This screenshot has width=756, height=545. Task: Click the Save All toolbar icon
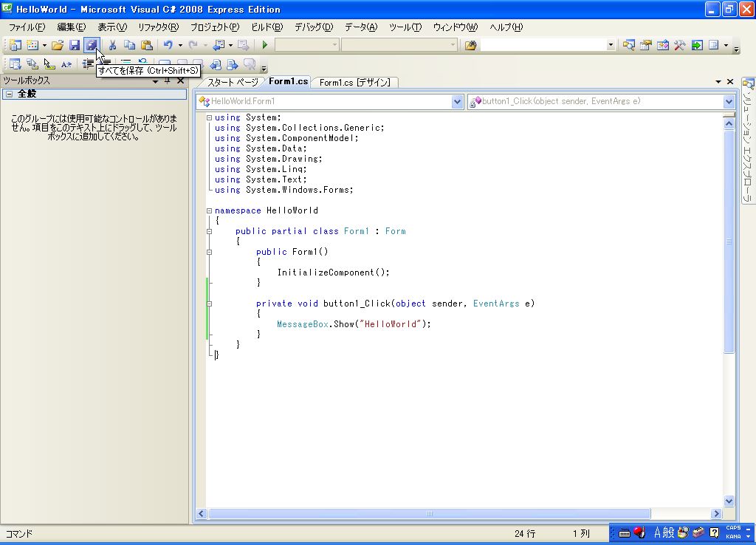pyautogui.click(x=91, y=45)
